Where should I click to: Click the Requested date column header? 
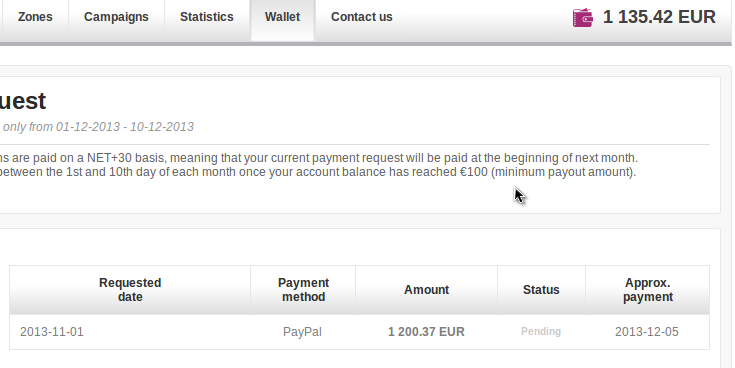point(130,290)
